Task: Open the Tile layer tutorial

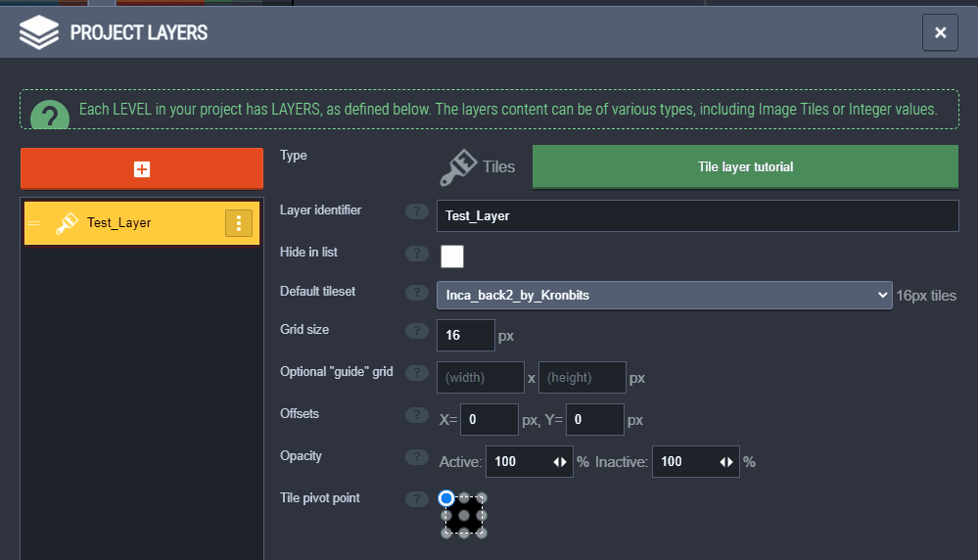Action: [745, 166]
